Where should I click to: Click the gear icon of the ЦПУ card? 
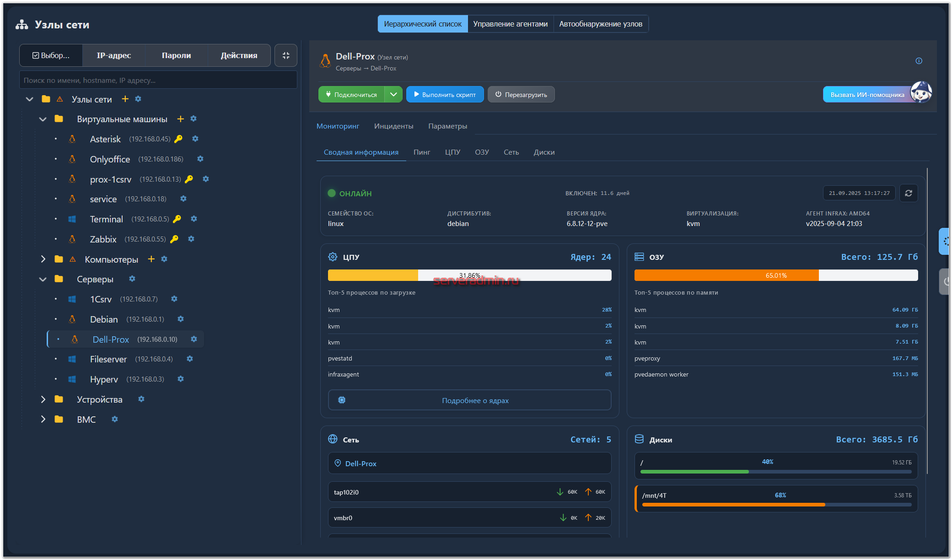coord(333,257)
